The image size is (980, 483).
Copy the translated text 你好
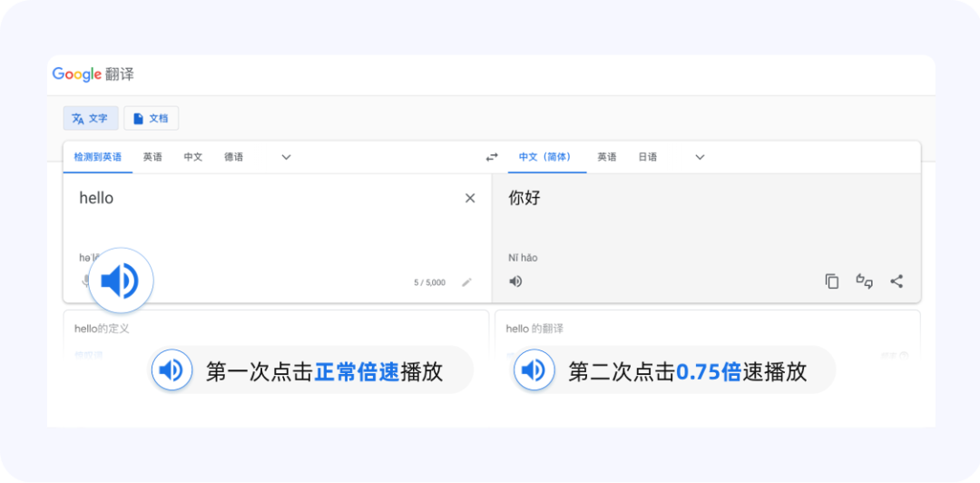tap(832, 281)
